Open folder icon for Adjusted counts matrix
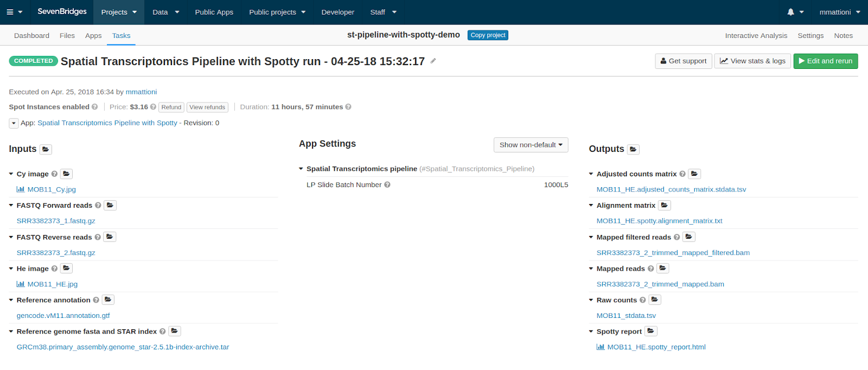 694,174
